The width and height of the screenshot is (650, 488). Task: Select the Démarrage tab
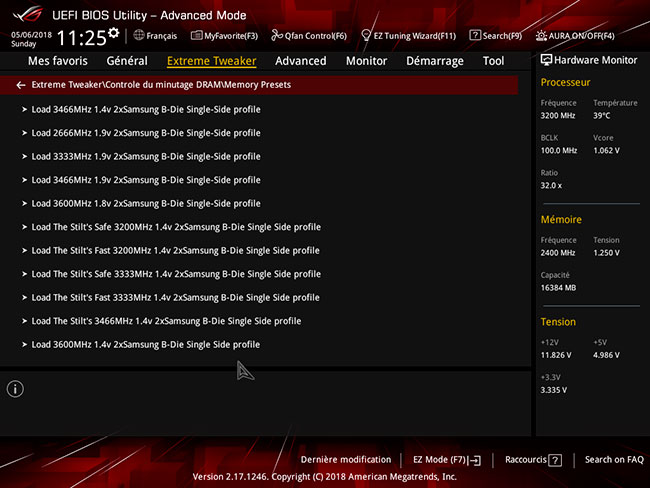click(434, 61)
